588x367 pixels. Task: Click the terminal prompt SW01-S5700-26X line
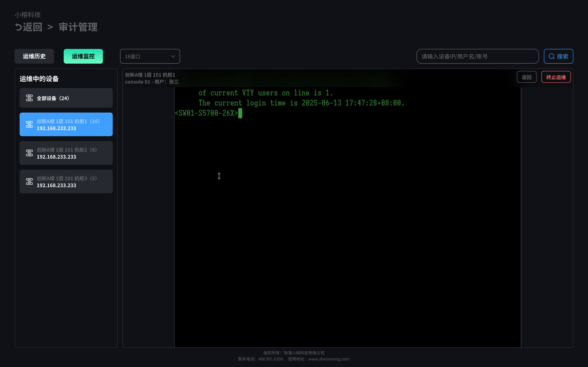[207, 113]
